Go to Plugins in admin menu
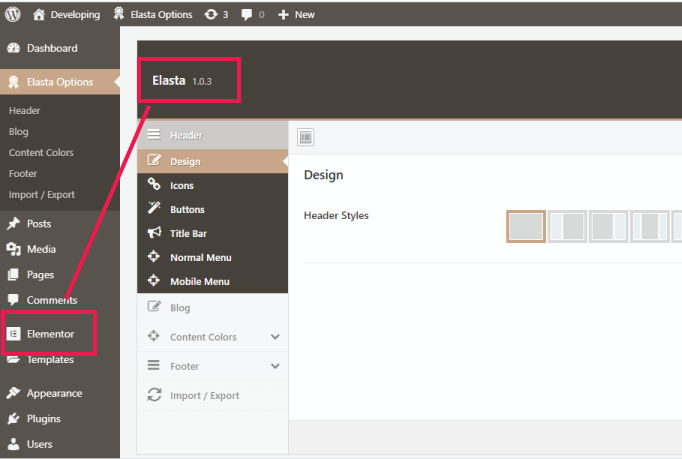682x459 pixels. pos(43,419)
